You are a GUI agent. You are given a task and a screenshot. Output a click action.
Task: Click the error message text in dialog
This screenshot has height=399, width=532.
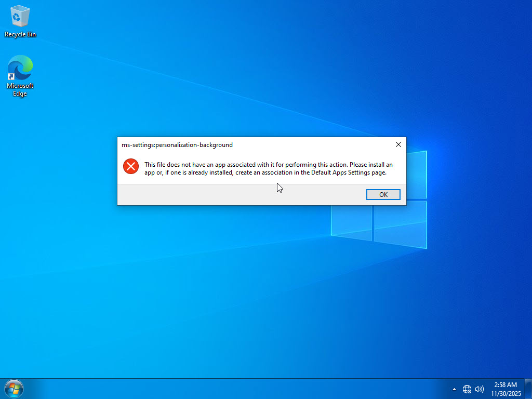point(268,168)
